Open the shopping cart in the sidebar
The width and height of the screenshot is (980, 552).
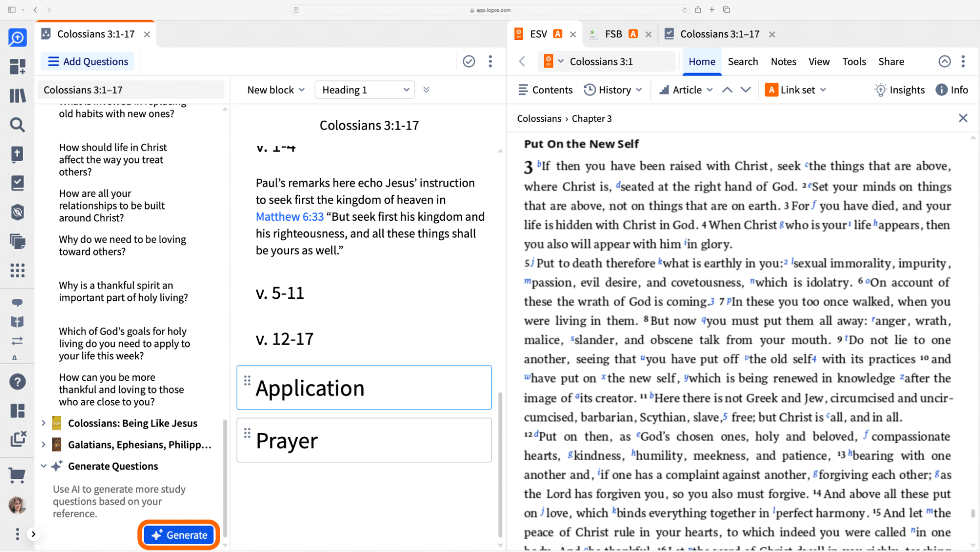[x=18, y=475]
